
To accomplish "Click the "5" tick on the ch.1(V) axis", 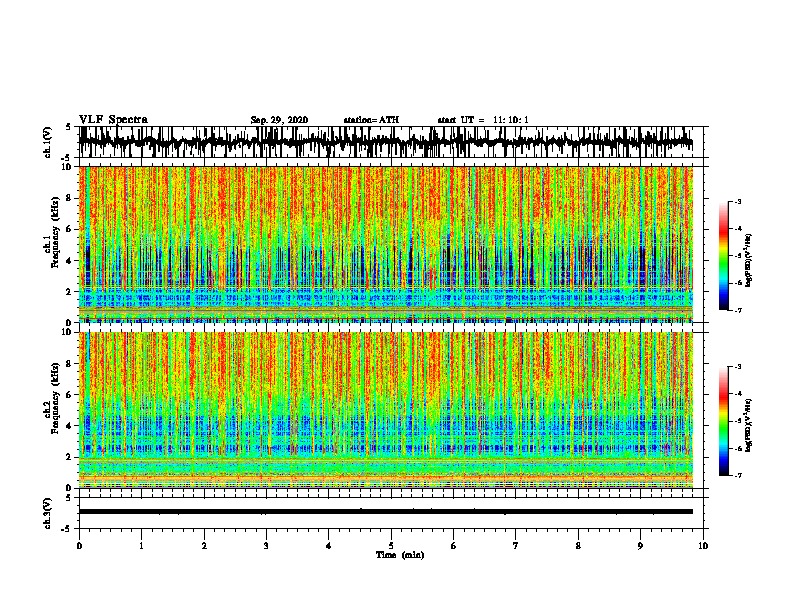I will click(69, 128).
